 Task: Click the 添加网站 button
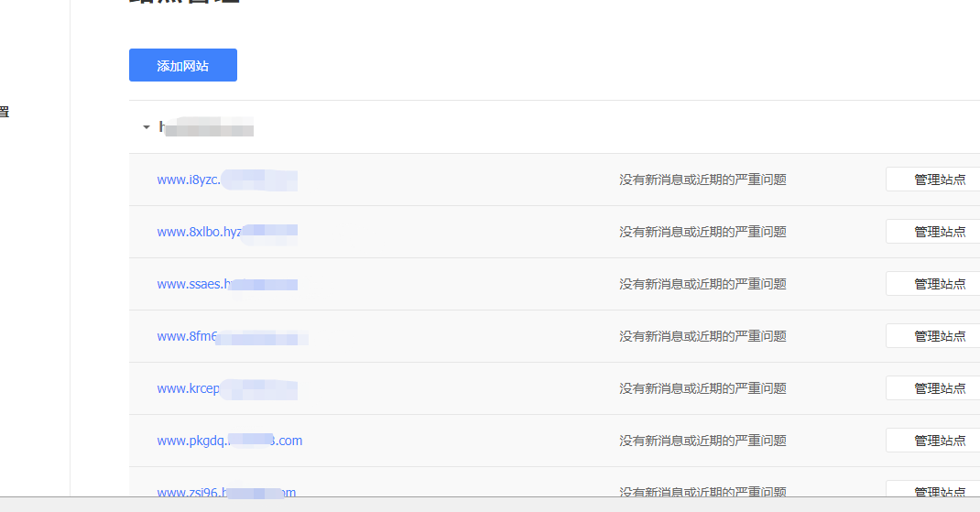pyautogui.click(x=183, y=65)
